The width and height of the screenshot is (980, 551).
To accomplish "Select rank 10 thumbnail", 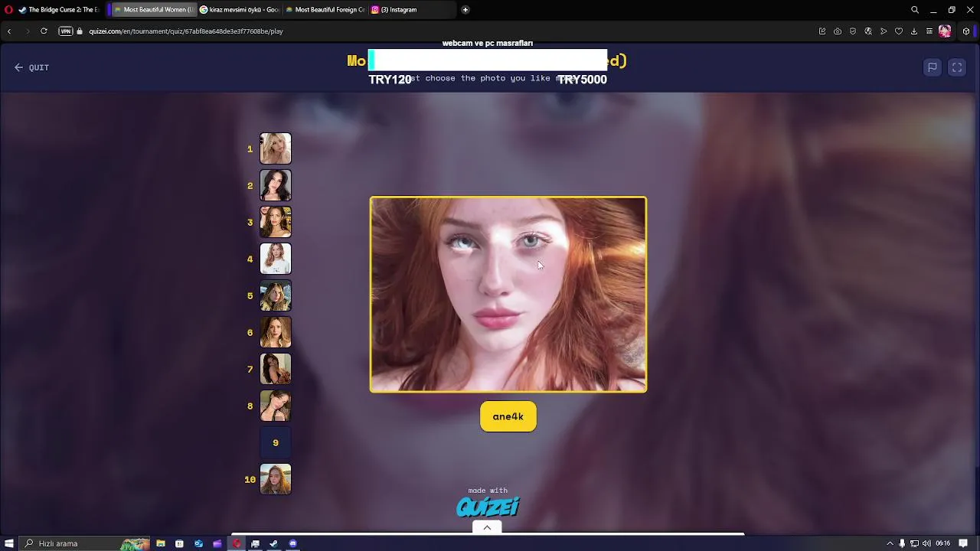I will (x=276, y=479).
